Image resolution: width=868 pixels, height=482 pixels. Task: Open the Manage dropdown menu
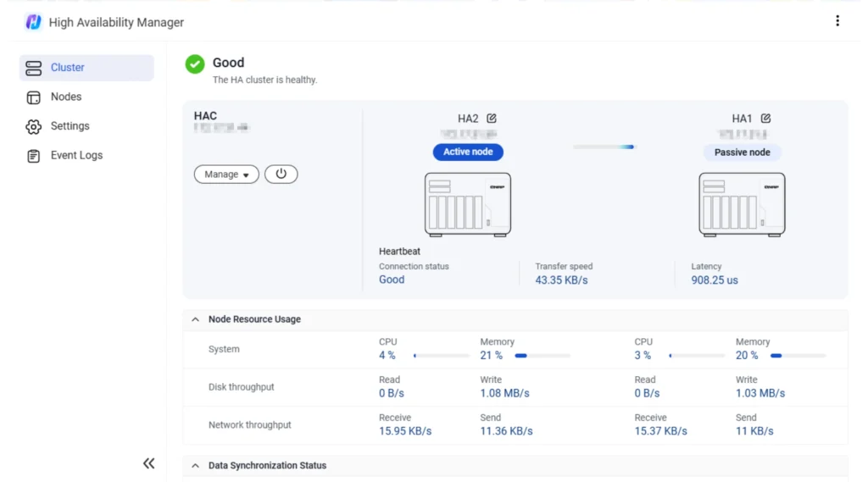pos(226,175)
